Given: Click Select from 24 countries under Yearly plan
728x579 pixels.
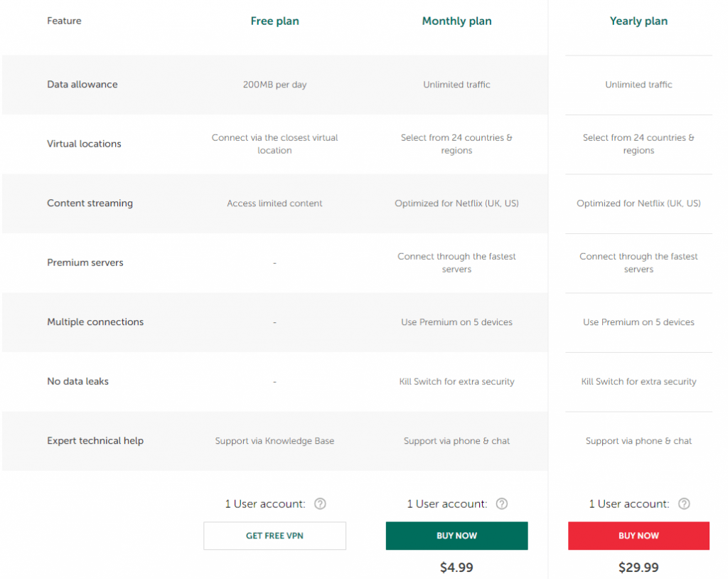Looking at the screenshot, I should [x=639, y=144].
